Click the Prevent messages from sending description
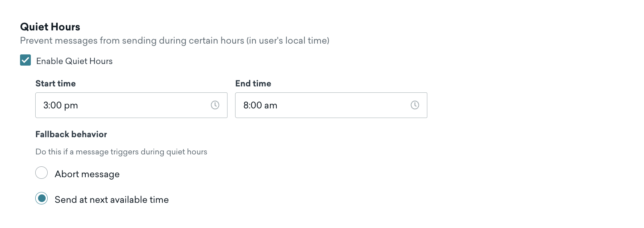This screenshot has height=228, width=644. click(175, 41)
